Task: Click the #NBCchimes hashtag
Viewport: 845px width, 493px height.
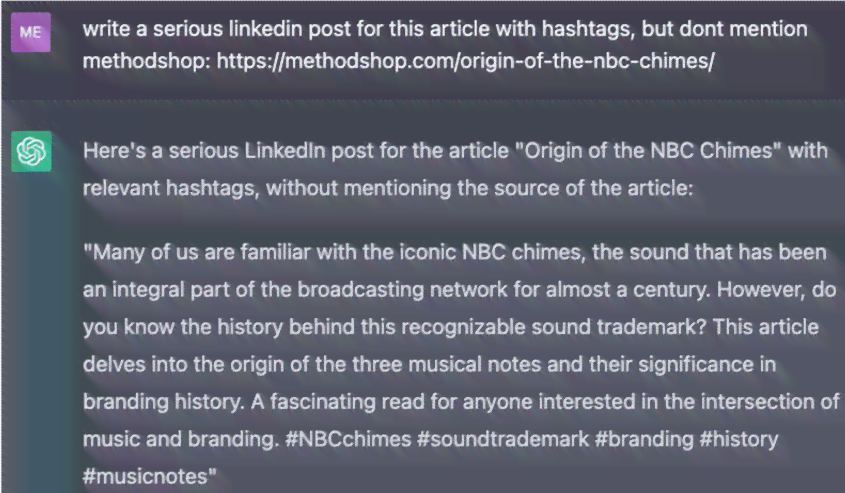Action: pyautogui.click(x=348, y=439)
